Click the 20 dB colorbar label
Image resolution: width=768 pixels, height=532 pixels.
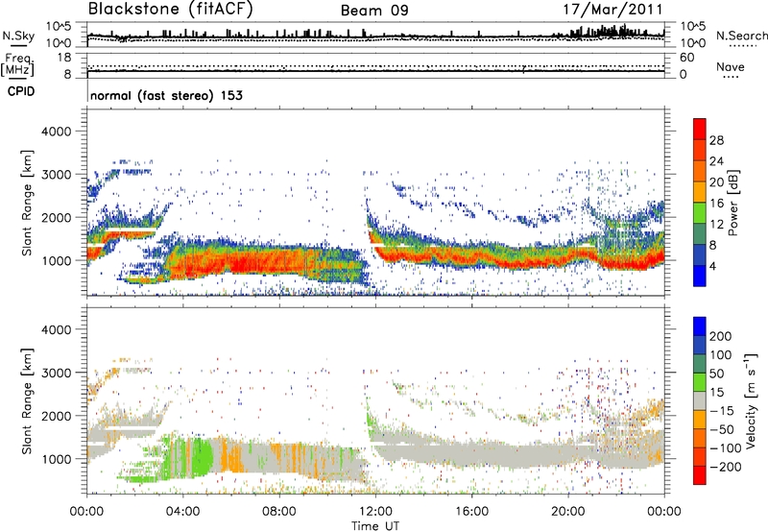(716, 182)
